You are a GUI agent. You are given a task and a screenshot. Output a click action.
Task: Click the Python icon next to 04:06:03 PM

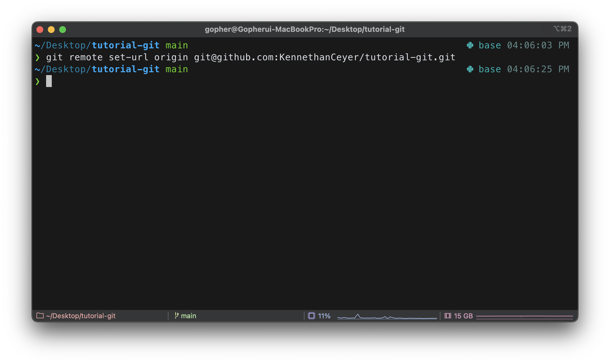pyautogui.click(x=470, y=45)
